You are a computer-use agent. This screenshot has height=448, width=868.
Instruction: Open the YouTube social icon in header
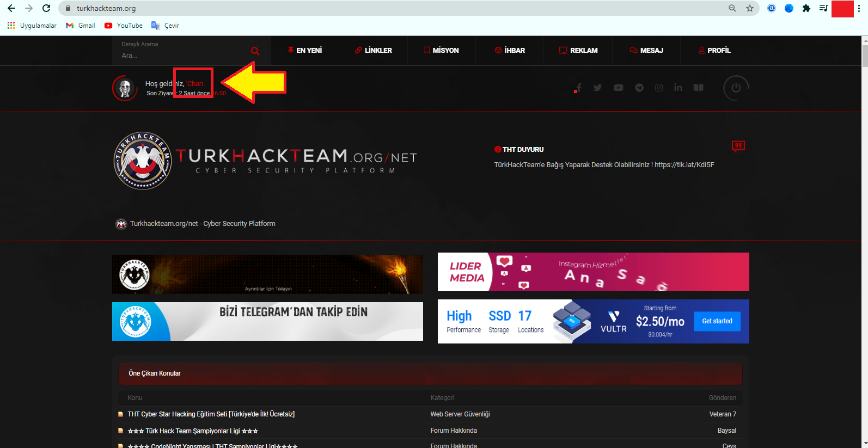click(x=619, y=88)
